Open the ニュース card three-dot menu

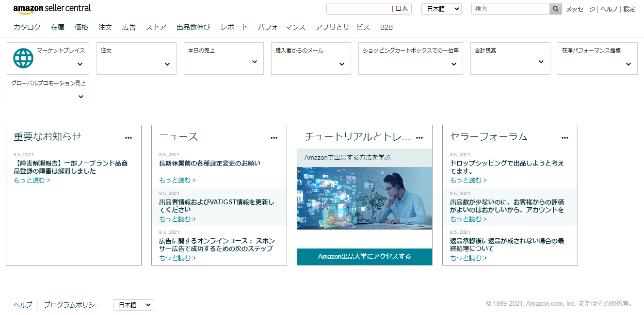tap(274, 138)
